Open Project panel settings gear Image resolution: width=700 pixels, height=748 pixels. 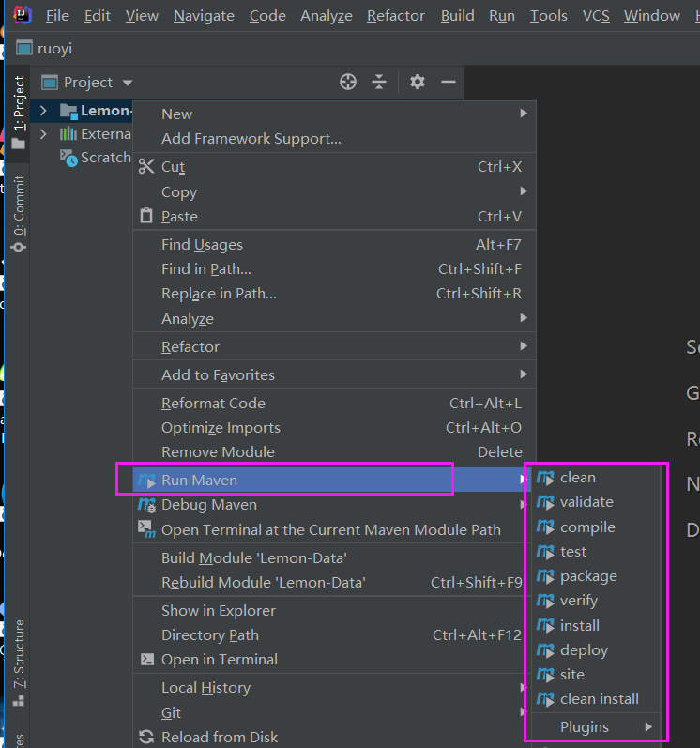418,83
